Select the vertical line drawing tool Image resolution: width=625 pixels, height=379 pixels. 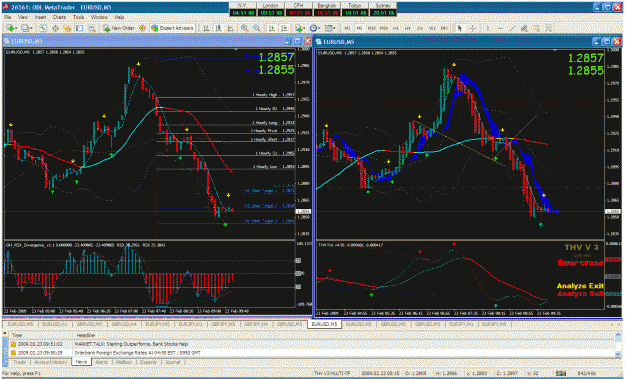click(487, 28)
